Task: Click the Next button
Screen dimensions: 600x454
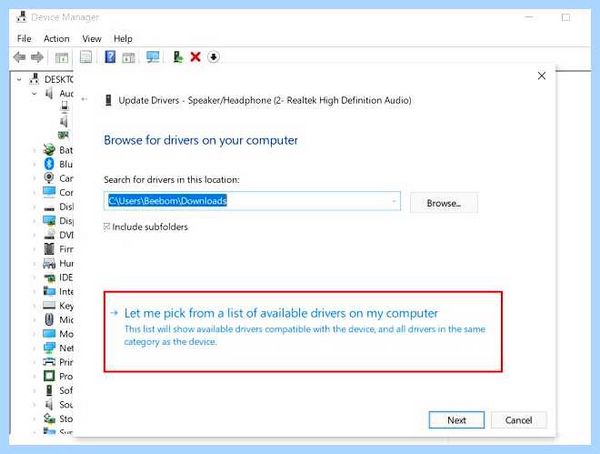Action: [x=457, y=420]
